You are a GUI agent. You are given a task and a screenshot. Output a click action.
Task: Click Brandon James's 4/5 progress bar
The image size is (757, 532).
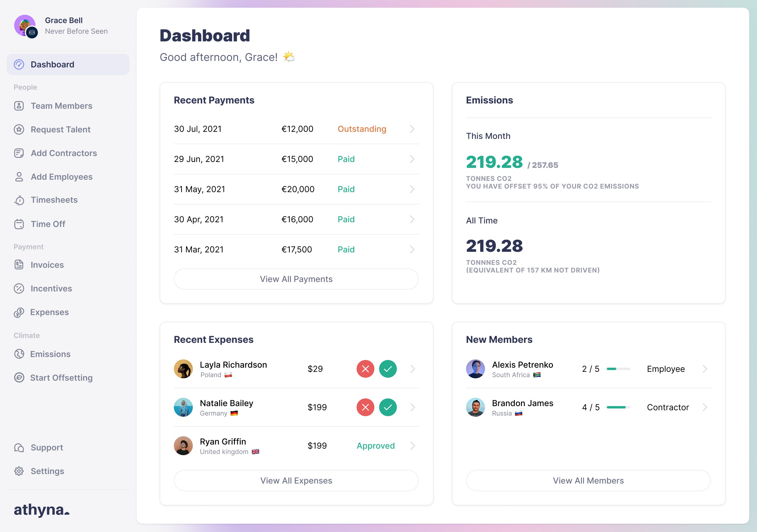618,407
